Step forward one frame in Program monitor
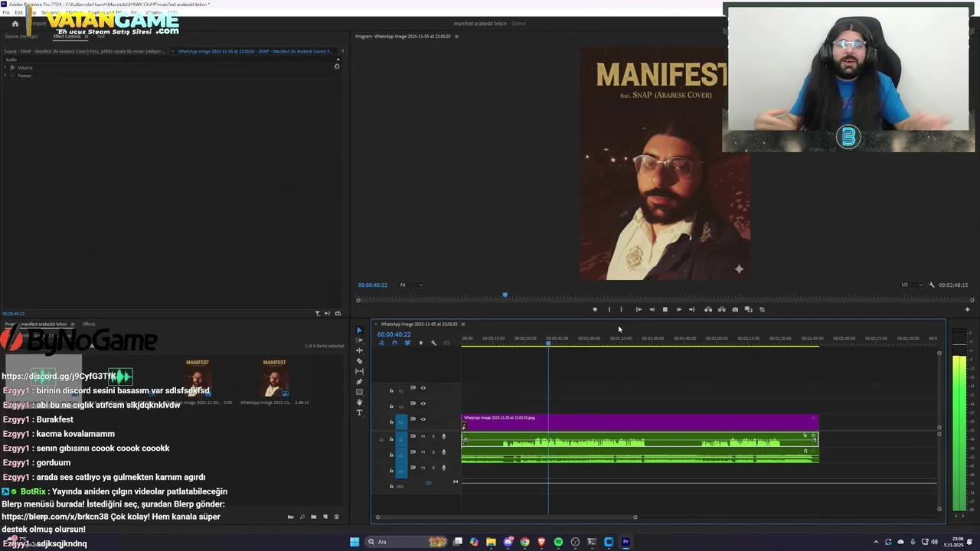980x551 pixels. [x=678, y=309]
